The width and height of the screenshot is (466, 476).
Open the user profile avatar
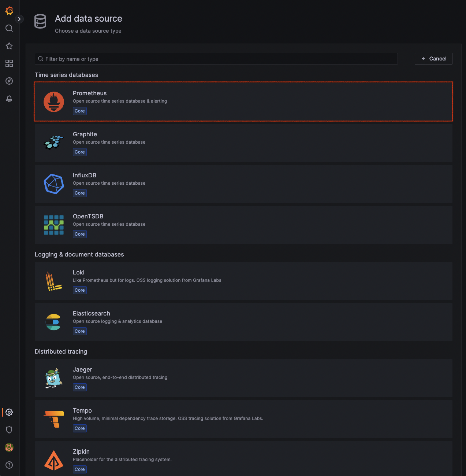pyautogui.click(x=9, y=447)
